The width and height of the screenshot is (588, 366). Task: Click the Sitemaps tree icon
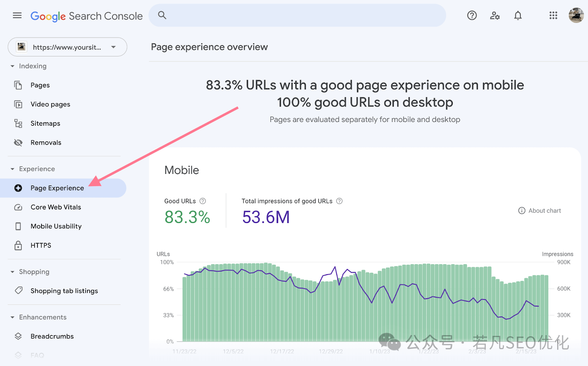point(18,123)
